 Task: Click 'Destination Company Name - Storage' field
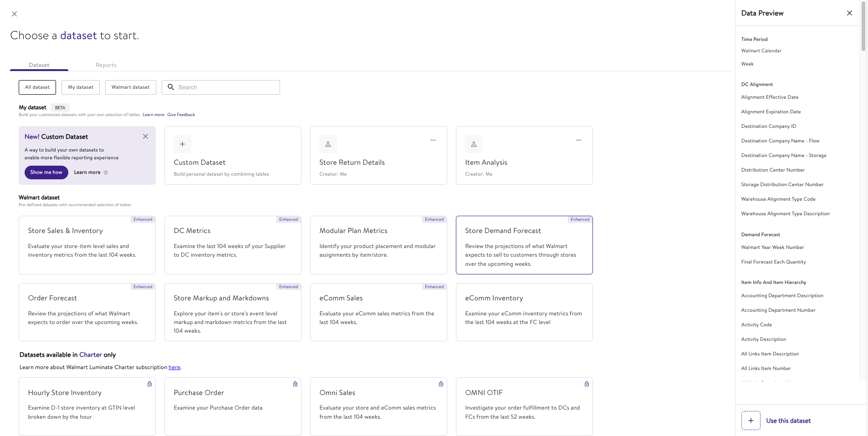784,156
